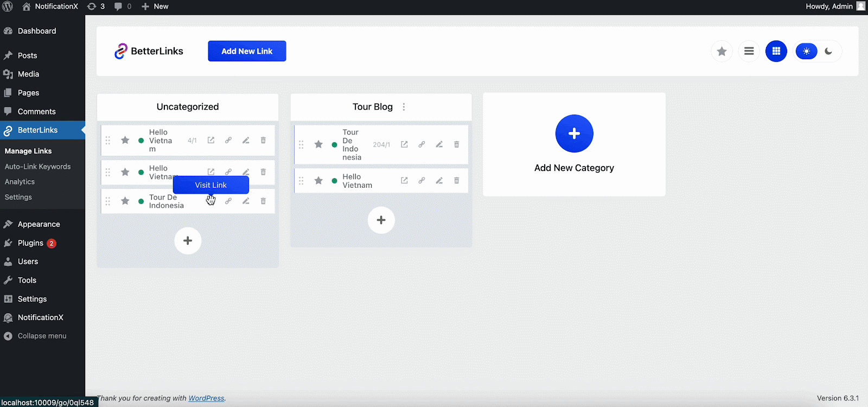Copy link of Tour De Indonesia in Uncategorized
The image size is (868, 407).
click(228, 201)
